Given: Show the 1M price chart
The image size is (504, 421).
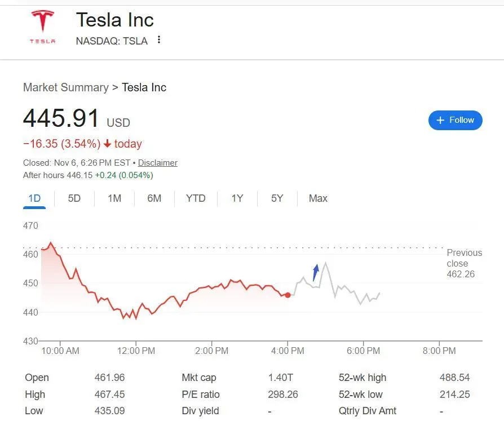Looking at the screenshot, I should pos(114,198).
